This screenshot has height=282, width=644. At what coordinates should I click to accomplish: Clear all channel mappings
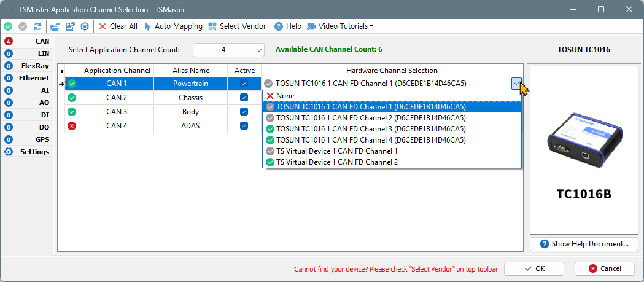[118, 26]
